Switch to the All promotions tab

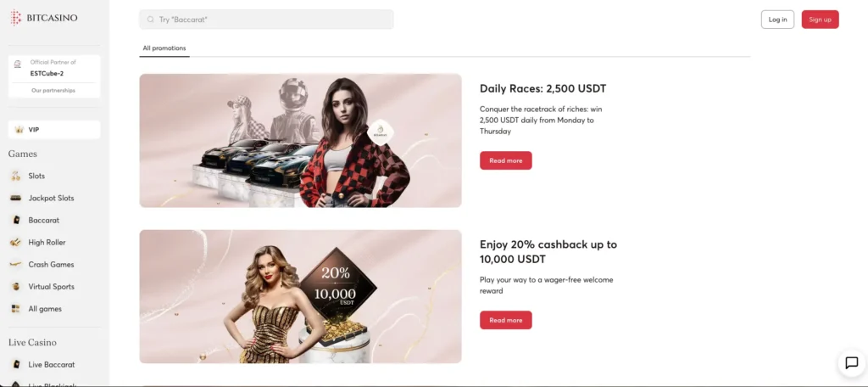pos(164,48)
